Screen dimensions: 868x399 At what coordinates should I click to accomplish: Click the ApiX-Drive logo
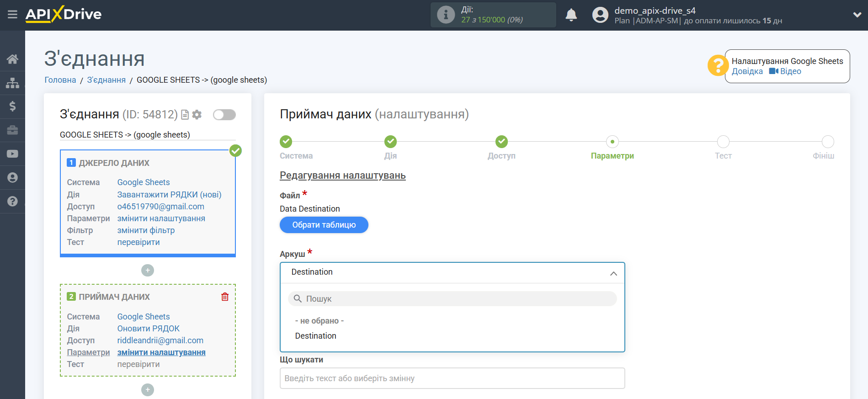coord(64,14)
